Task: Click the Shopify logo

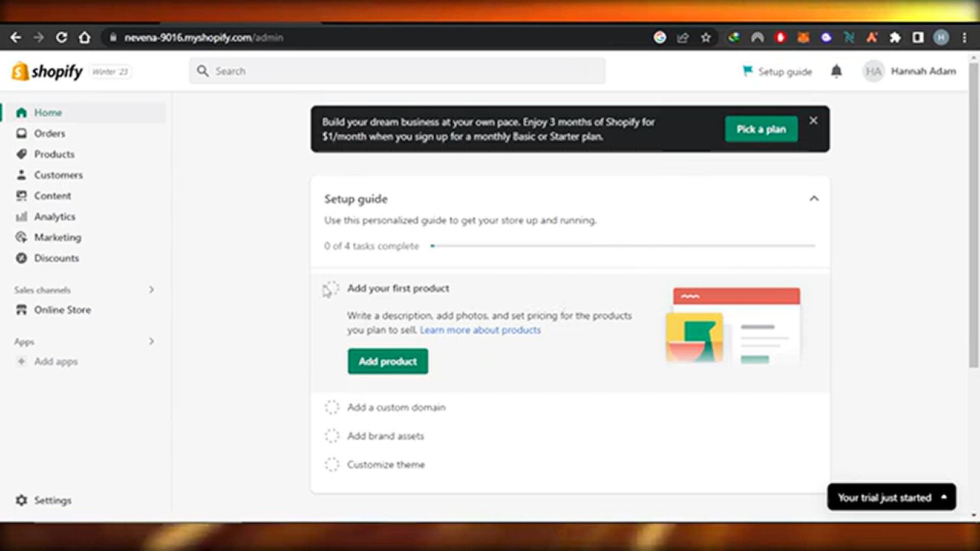Action: [47, 71]
